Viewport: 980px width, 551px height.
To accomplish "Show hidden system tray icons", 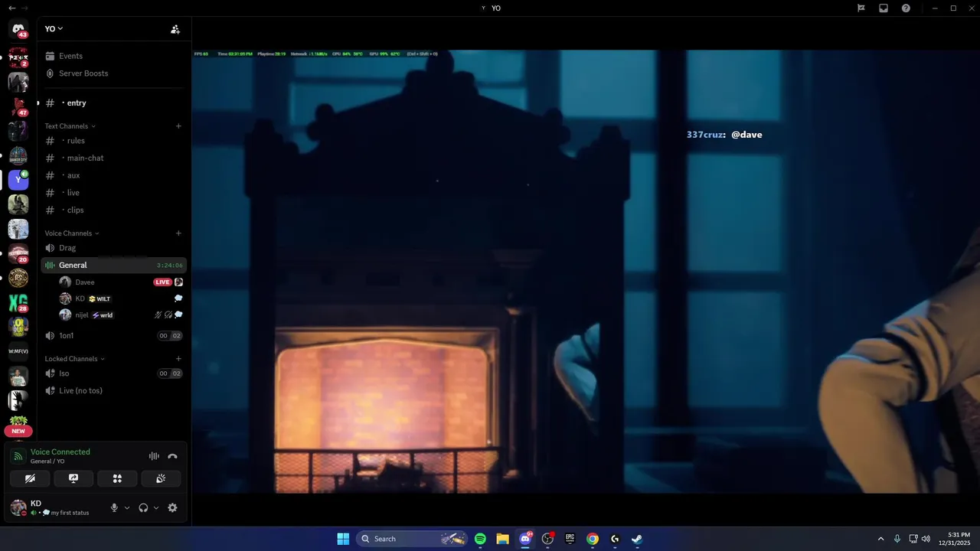I will pos(880,539).
